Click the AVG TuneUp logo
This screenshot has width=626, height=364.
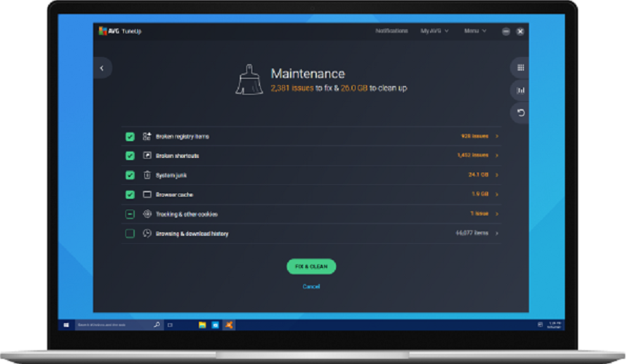coord(120,31)
